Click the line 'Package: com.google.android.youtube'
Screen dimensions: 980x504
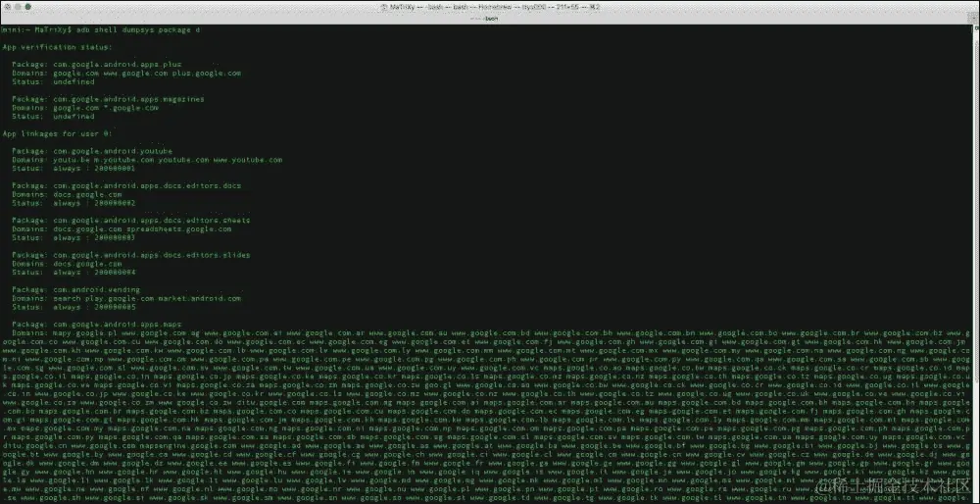click(92, 151)
